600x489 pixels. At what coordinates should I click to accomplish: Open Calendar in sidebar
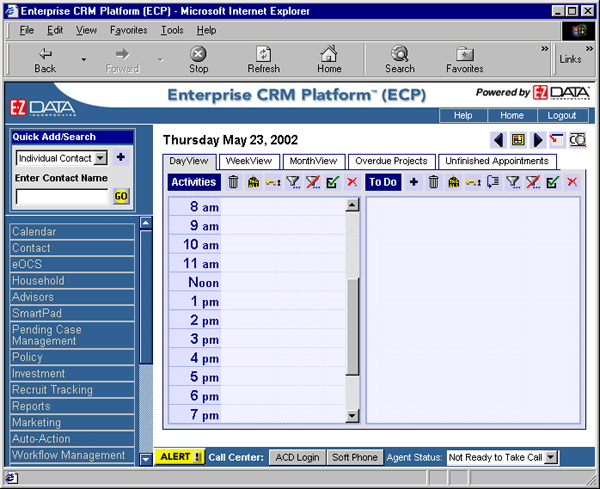(72, 232)
